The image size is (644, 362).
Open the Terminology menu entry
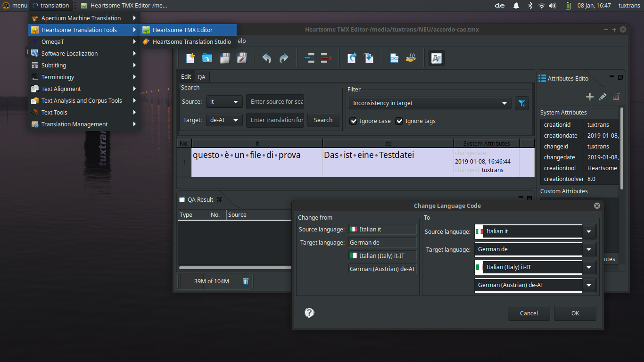84,77
